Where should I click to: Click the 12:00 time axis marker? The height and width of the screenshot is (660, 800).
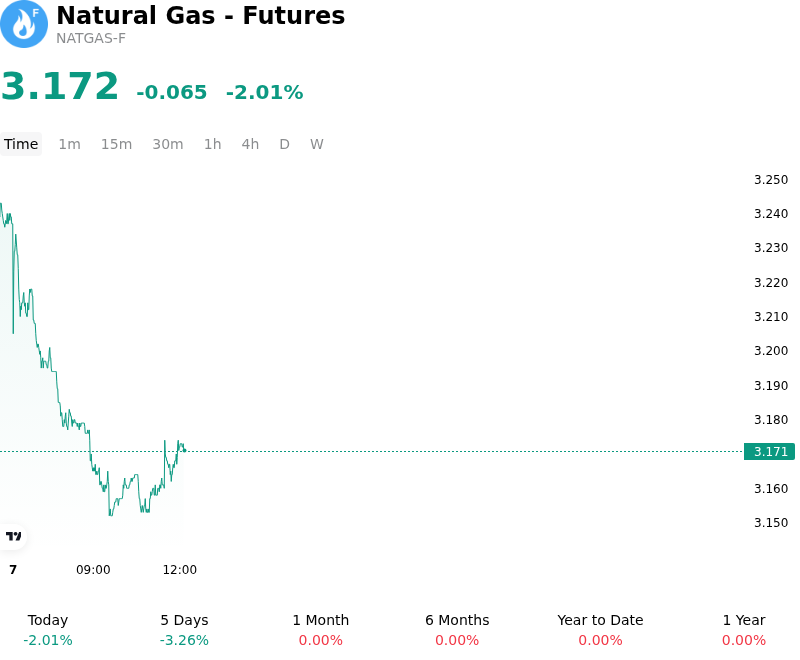tap(180, 570)
